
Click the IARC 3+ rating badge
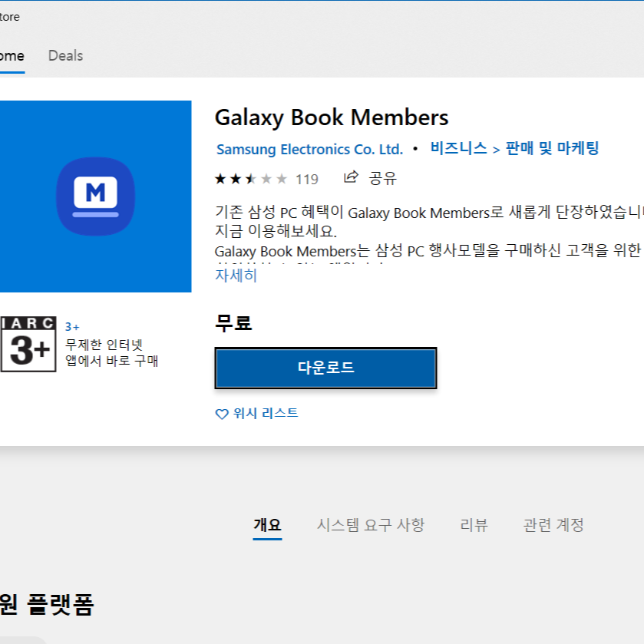coord(28,344)
